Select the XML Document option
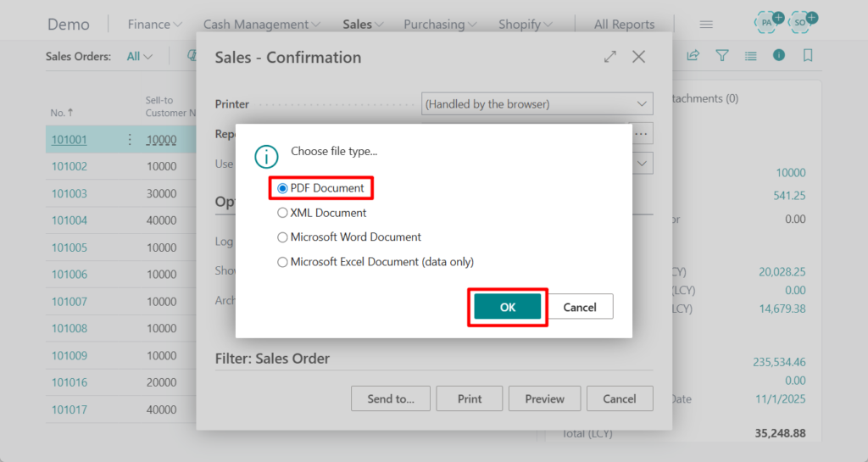 [x=283, y=213]
